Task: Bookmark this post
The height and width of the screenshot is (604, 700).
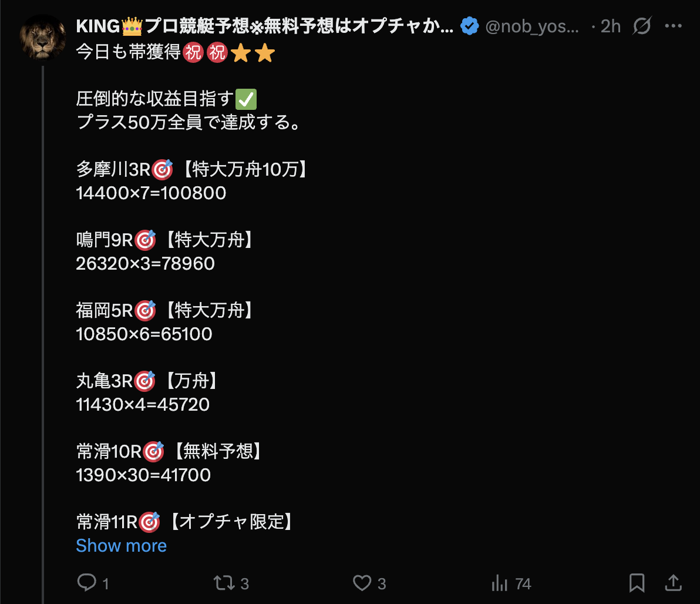Action: click(637, 583)
